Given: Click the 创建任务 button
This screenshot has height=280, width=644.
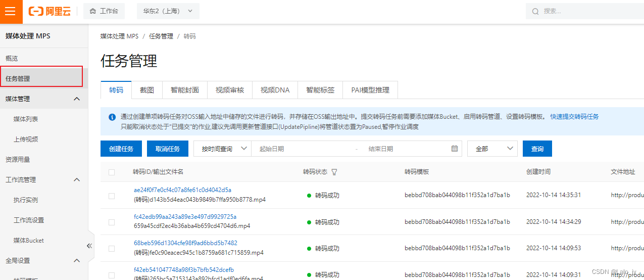Looking at the screenshot, I should pyautogui.click(x=121, y=149).
